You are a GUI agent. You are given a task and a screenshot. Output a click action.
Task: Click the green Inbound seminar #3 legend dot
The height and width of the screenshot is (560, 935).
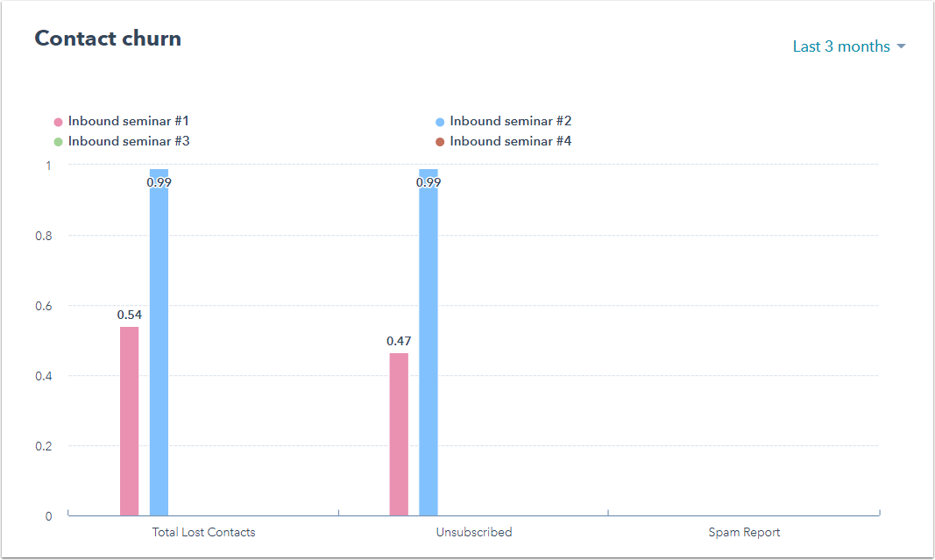click(59, 142)
